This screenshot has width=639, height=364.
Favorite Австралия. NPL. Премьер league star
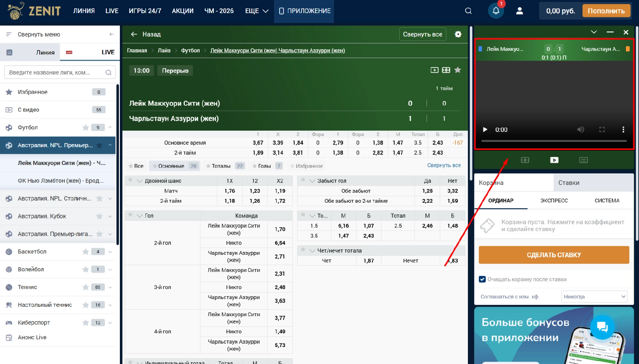coord(100,145)
